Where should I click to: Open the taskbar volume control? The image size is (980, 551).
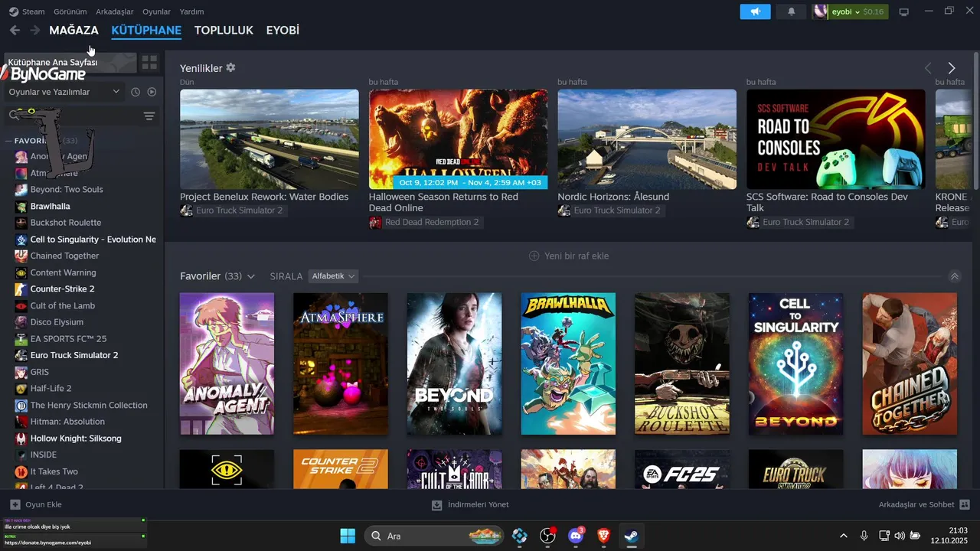click(900, 536)
